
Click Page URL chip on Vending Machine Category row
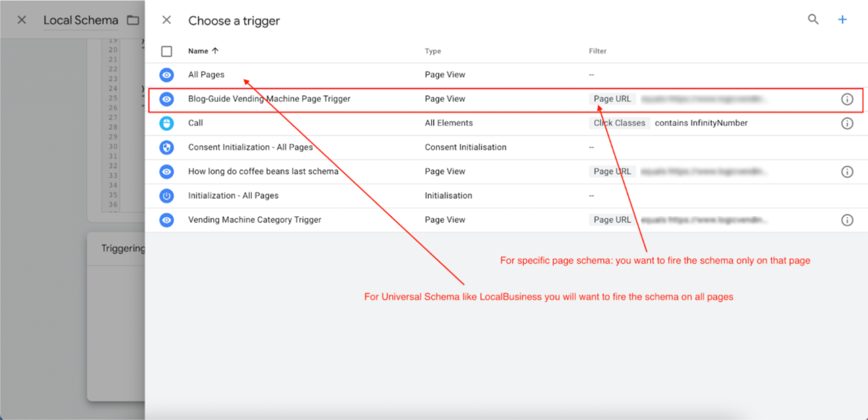(612, 220)
